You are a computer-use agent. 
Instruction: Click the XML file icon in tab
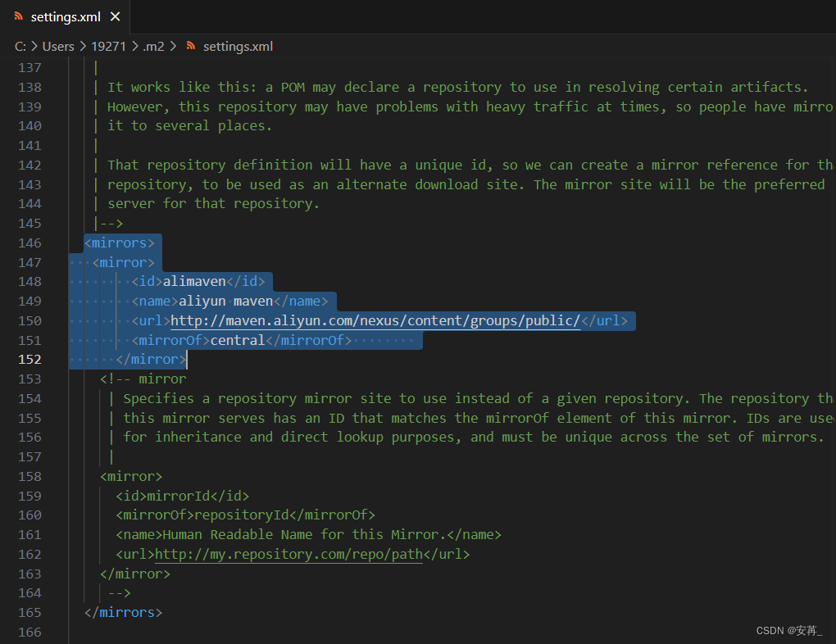pyautogui.click(x=19, y=16)
